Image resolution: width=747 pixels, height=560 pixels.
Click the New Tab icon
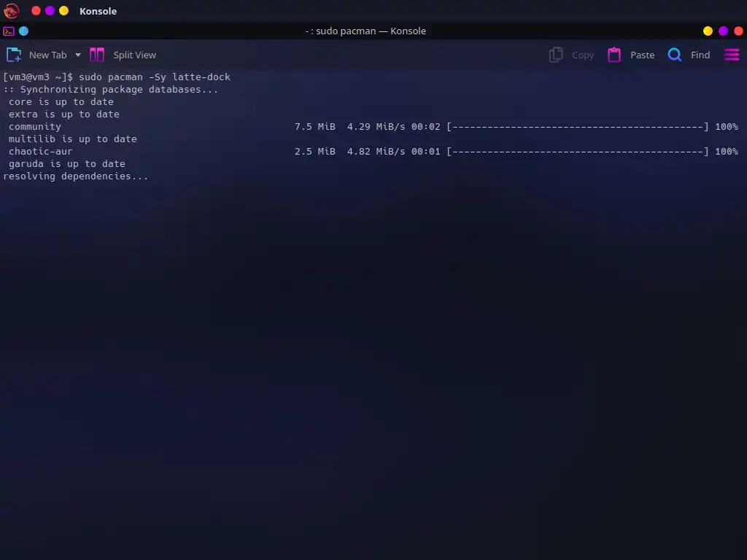click(14, 55)
